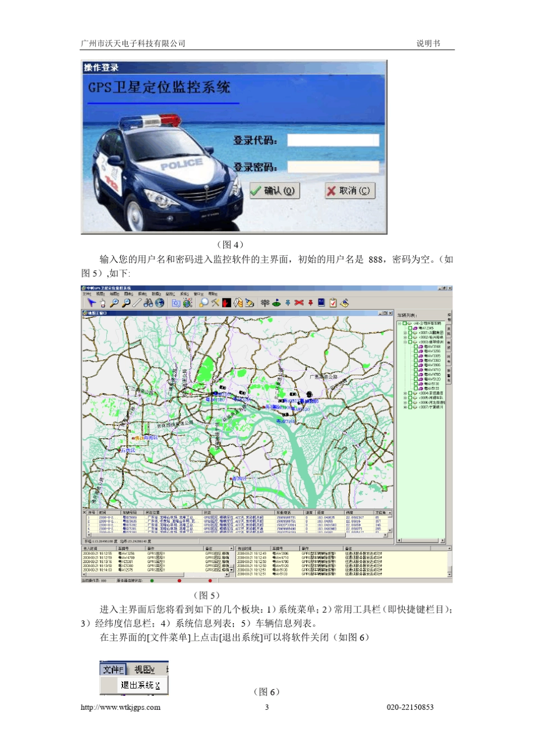The width and height of the screenshot is (534, 756).
Task: Select the ruler distance measure tool
Action: click(137, 303)
